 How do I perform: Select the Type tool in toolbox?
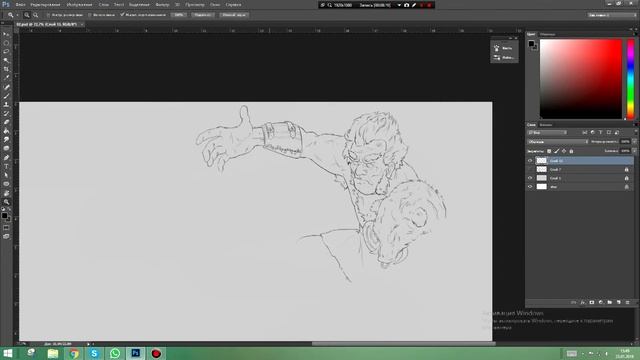6,167
